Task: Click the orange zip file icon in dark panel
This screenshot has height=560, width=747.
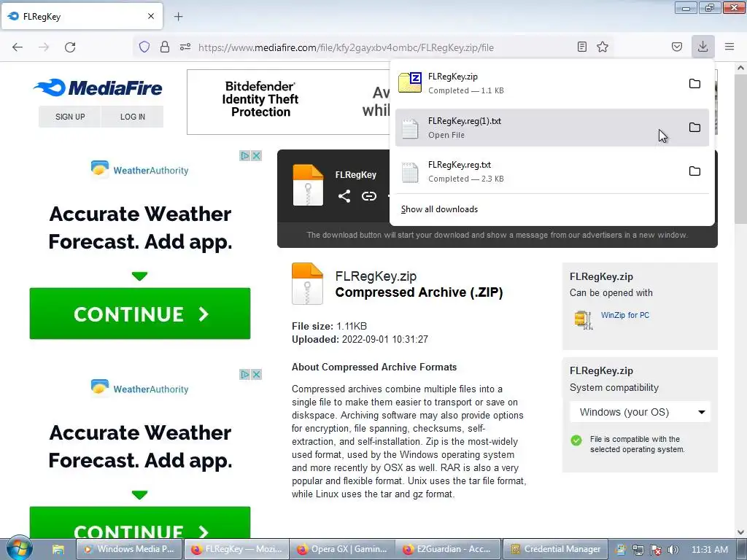Action: (x=308, y=184)
